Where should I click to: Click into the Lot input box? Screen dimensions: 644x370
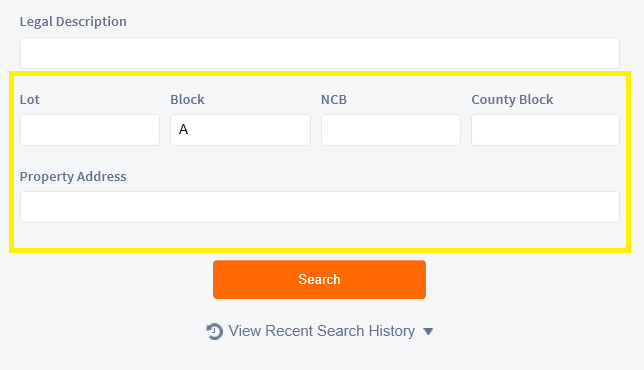coord(90,130)
